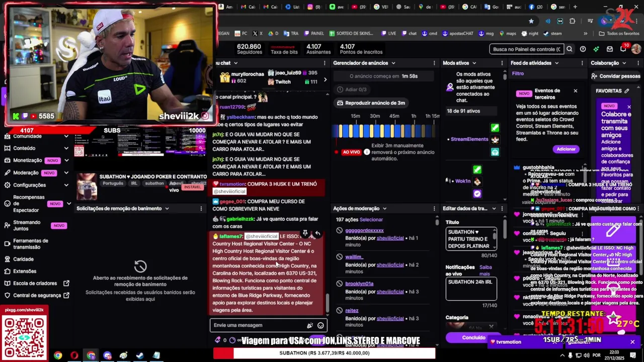Edit FAVORITAS with the pencil icon
Viewport: 644px width, 362px height.
coord(627,91)
